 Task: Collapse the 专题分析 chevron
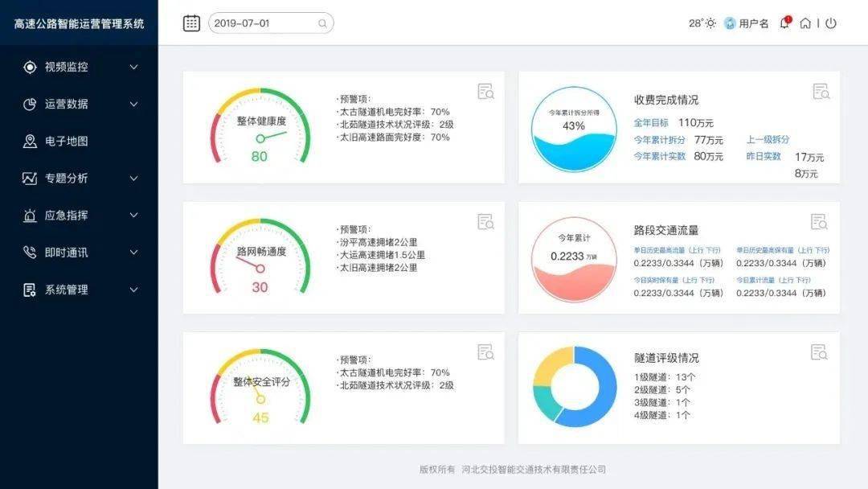[x=133, y=179]
